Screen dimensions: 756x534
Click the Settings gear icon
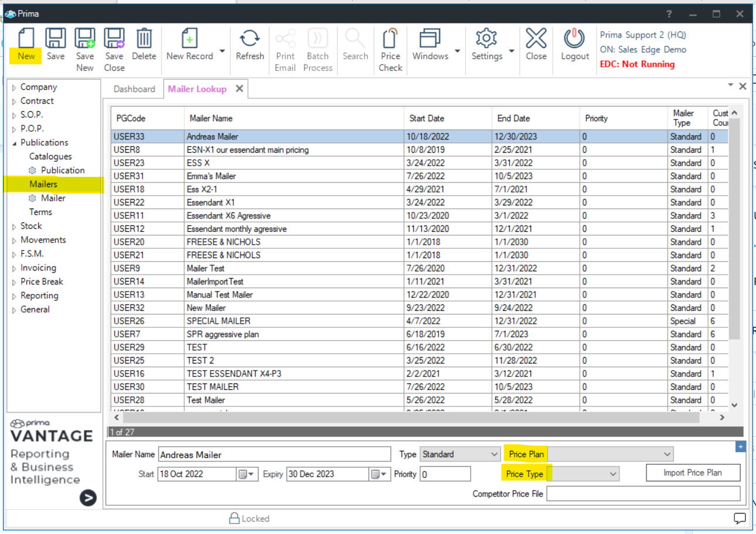[486, 39]
